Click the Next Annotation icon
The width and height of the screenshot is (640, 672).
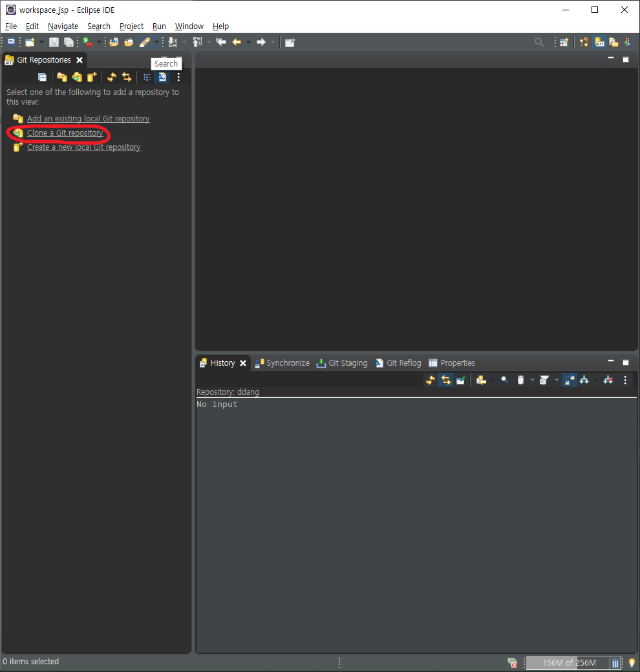click(173, 42)
